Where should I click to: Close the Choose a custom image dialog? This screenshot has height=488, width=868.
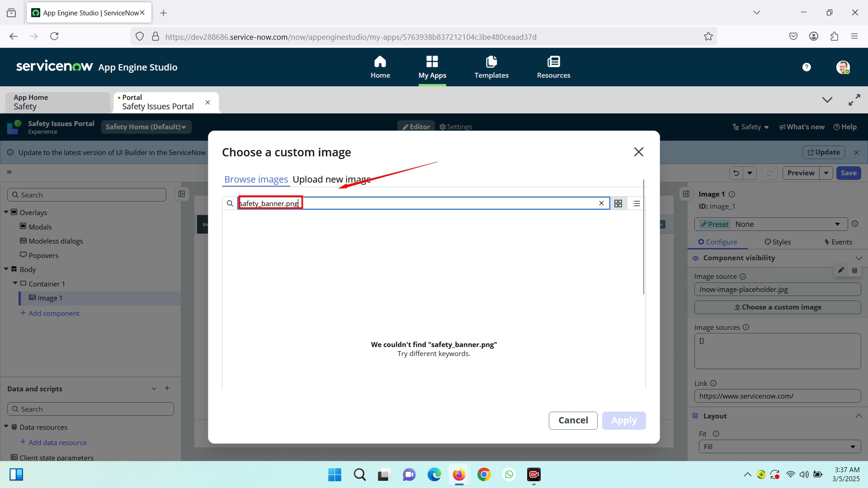(638, 152)
